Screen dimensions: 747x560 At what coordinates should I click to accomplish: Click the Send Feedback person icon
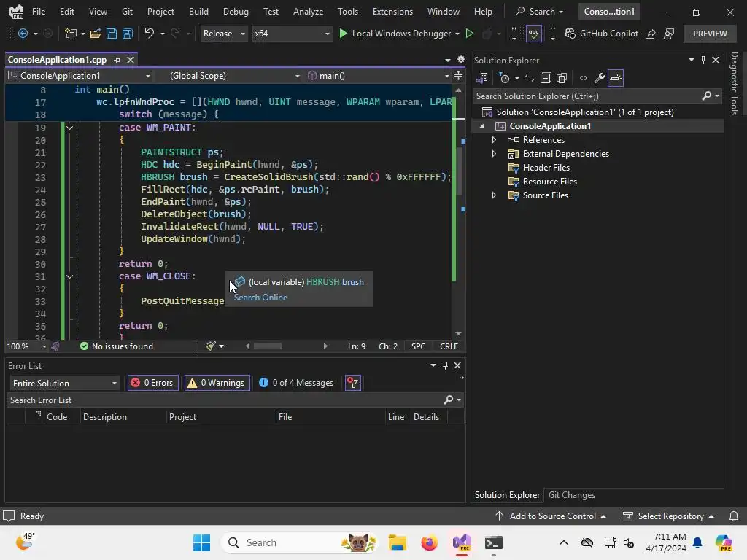pos(669,34)
